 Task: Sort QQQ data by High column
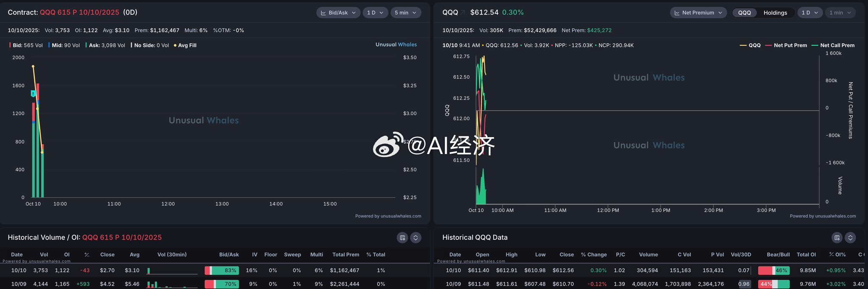coord(512,255)
